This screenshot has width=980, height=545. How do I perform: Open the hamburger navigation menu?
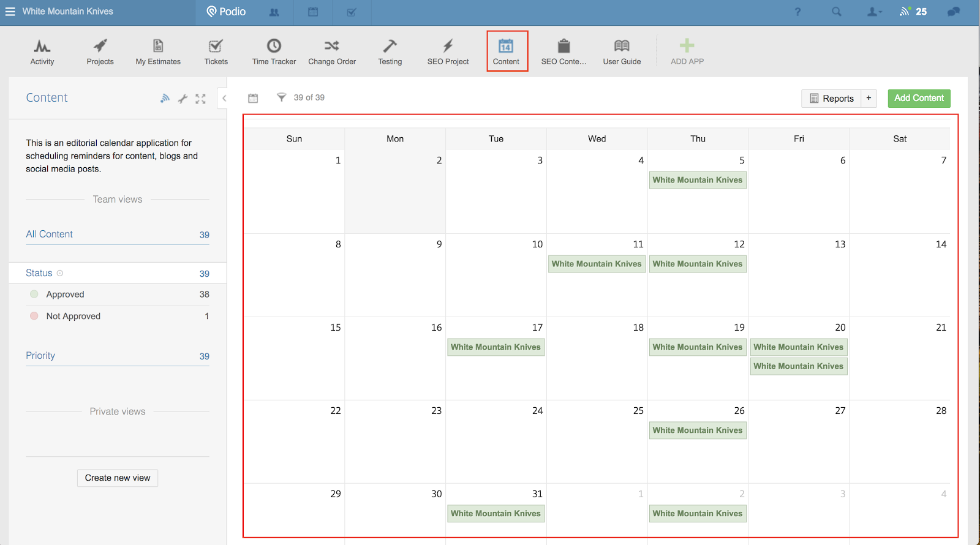10,12
